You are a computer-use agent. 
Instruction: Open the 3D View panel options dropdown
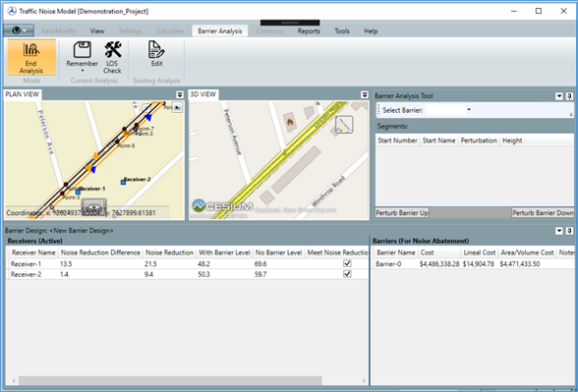pyautogui.click(x=365, y=94)
